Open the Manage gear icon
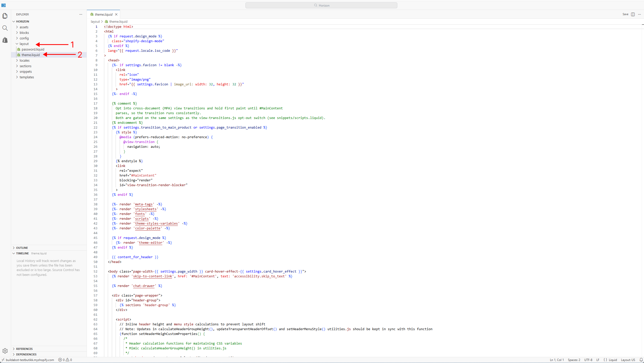 pyautogui.click(x=5, y=351)
